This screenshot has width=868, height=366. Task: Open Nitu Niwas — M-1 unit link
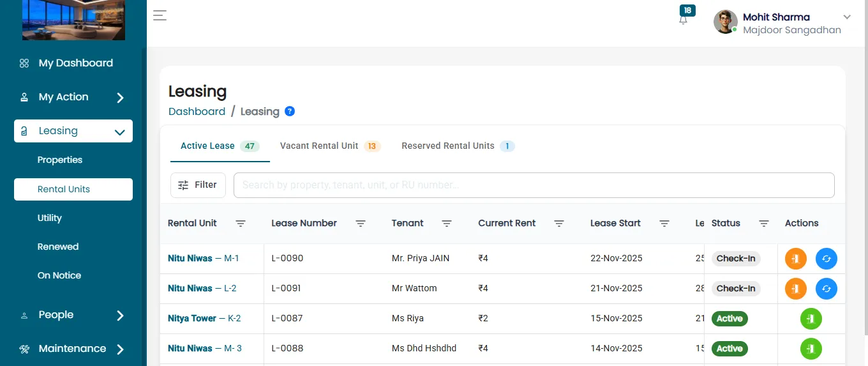point(203,258)
